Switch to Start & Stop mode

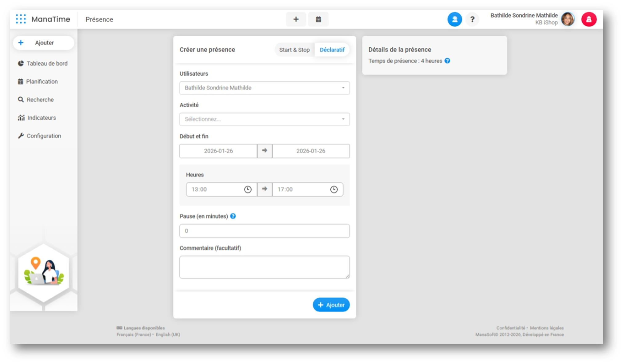(x=294, y=50)
